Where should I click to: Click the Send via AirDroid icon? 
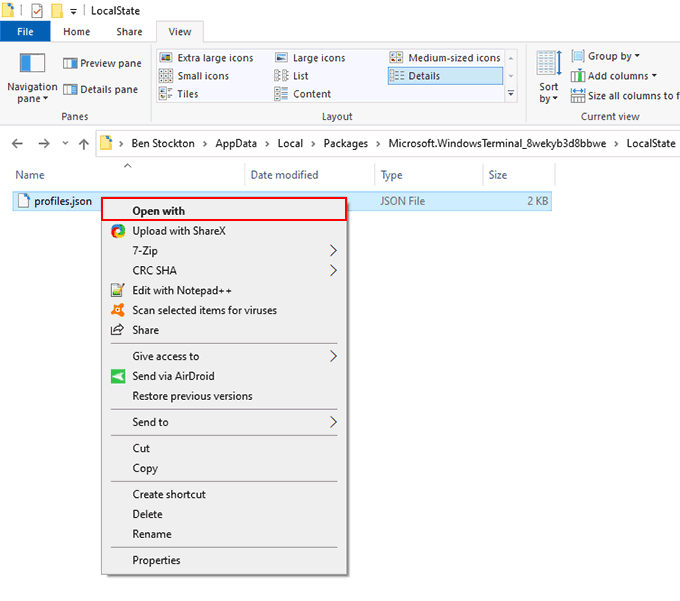pos(117,376)
